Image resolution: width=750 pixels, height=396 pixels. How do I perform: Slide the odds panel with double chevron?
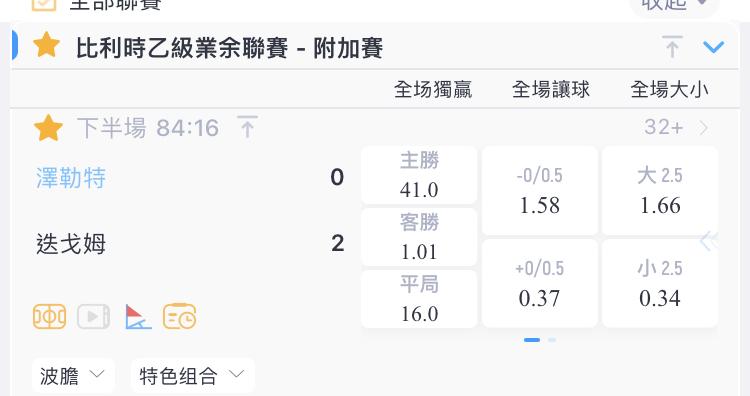tap(708, 241)
